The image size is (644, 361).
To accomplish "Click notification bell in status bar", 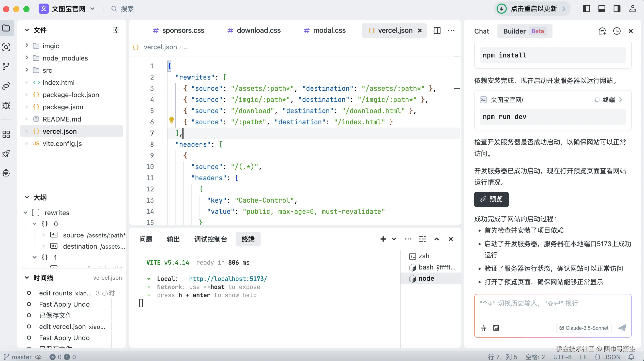I will click(632, 357).
